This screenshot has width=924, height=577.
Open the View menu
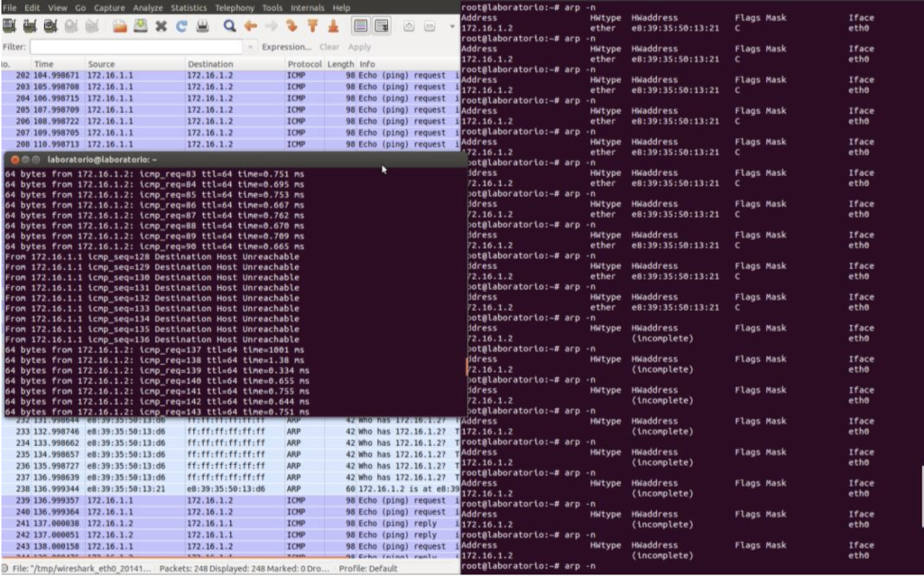click(x=57, y=7)
